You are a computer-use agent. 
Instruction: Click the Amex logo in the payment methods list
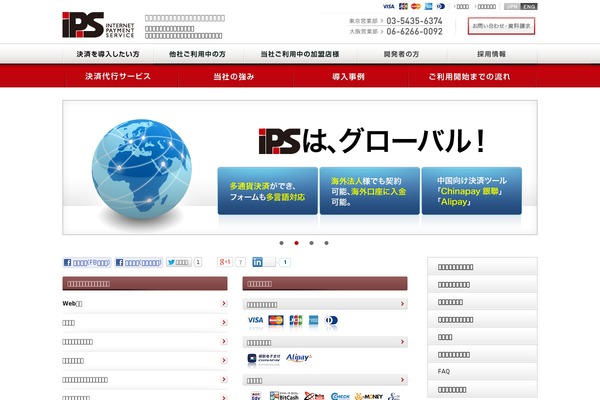[x=314, y=320]
